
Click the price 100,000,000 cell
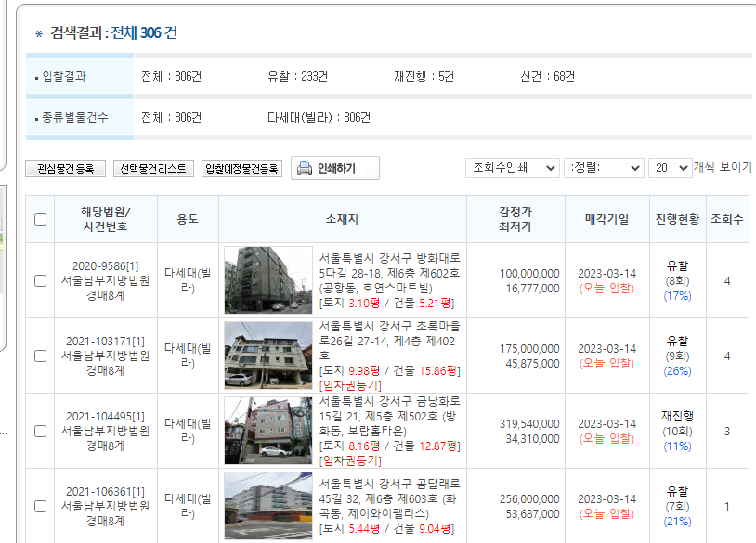[529, 274]
